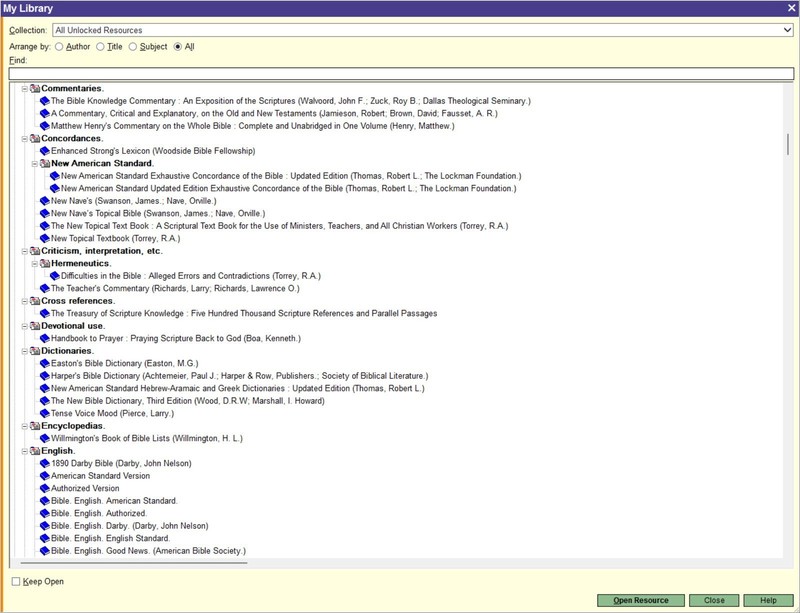Click book icon beside Enhanced Strong's Lexicon
Viewport: 800px width, 613px height.
[45, 151]
